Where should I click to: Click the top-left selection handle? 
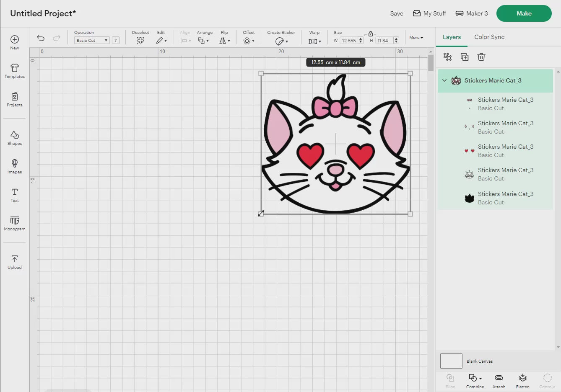pos(261,73)
